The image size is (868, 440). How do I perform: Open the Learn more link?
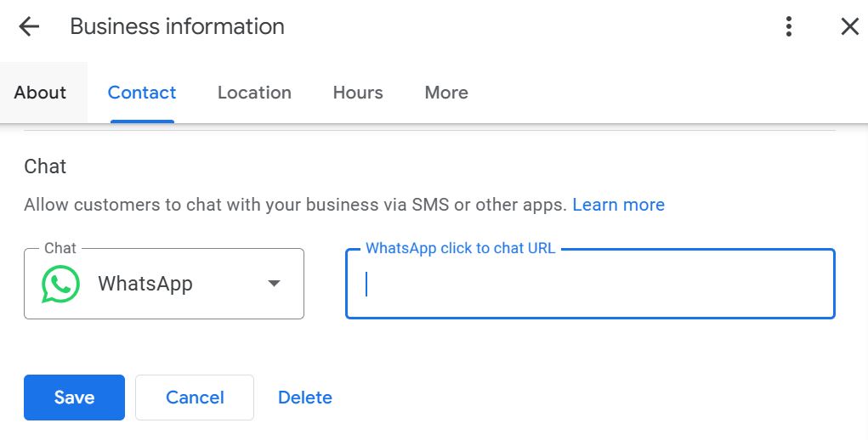click(x=618, y=205)
